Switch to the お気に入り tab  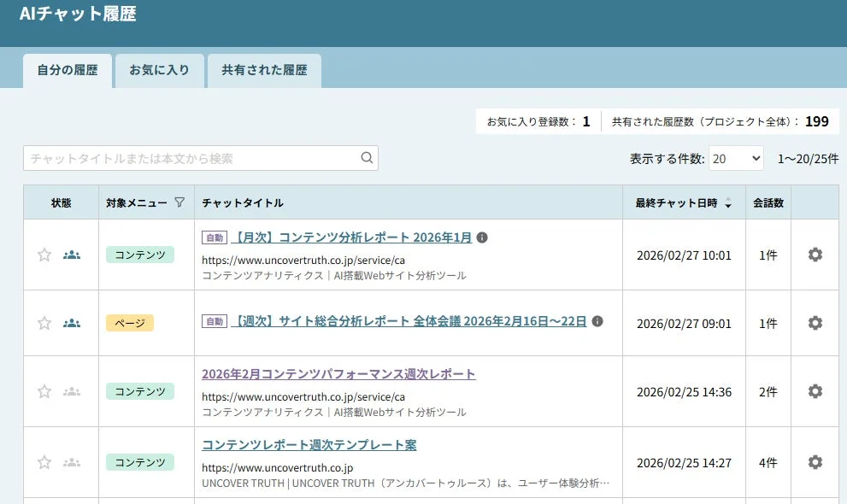pos(160,71)
